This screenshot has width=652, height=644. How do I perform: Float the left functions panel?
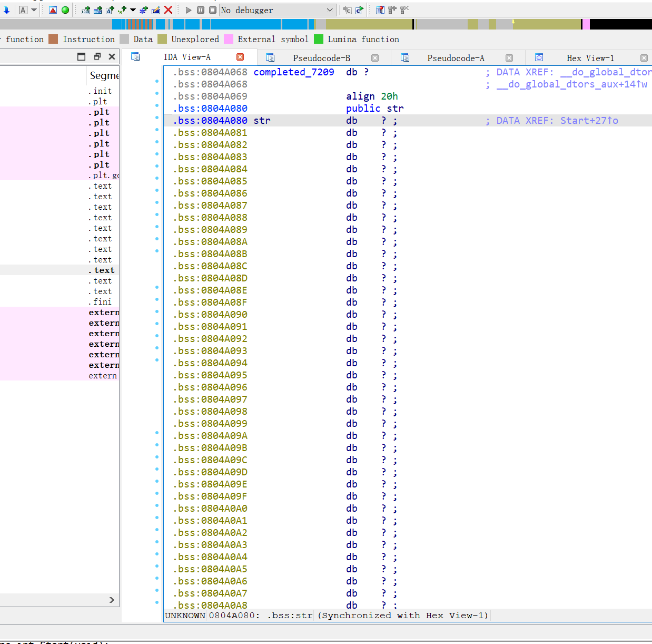pos(97,57)
